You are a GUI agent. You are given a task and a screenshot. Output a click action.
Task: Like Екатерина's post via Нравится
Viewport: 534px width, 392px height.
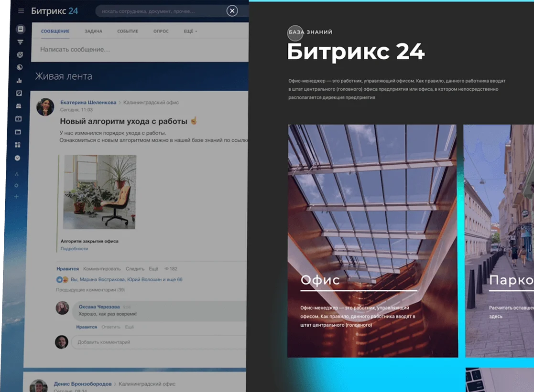67,268
